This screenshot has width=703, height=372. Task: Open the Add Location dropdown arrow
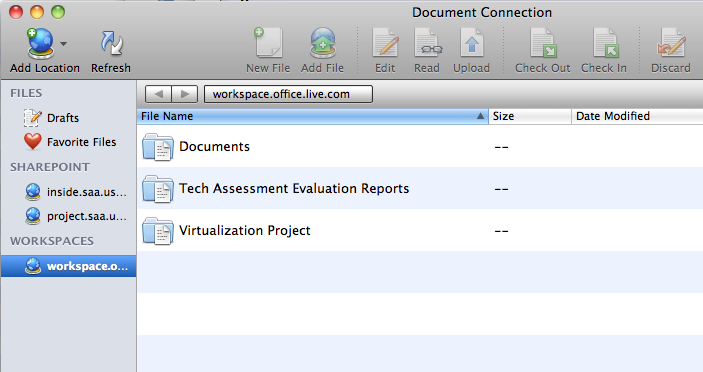pos(64,44)
